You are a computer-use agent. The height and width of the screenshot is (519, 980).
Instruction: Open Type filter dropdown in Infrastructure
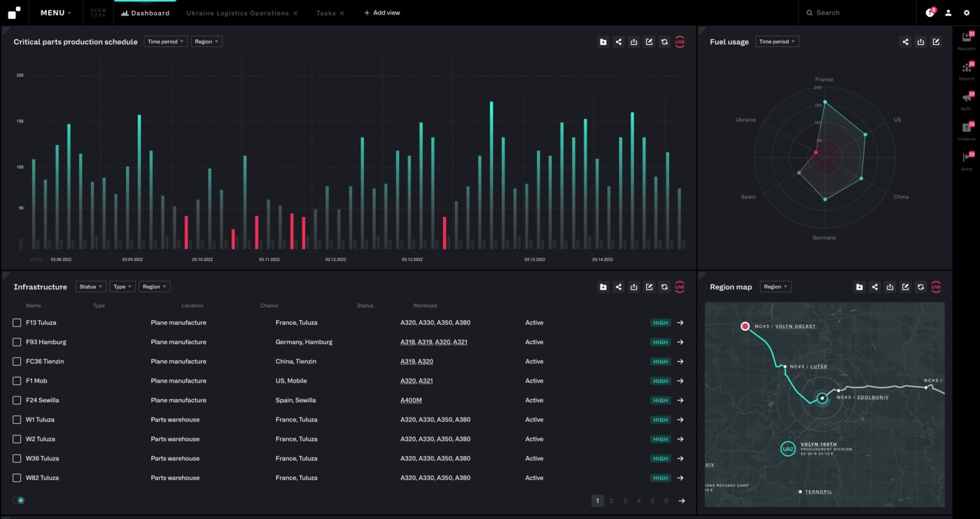122,287
